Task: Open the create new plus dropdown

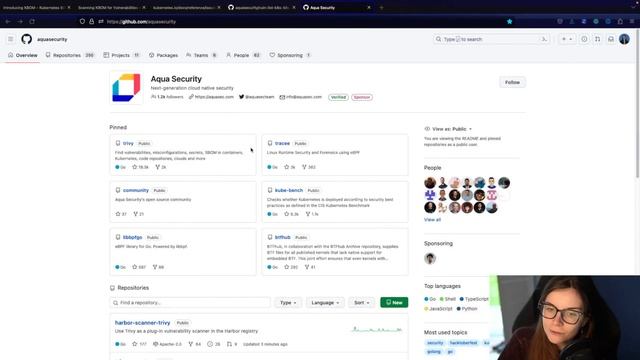Action: [x=567, y=39]
